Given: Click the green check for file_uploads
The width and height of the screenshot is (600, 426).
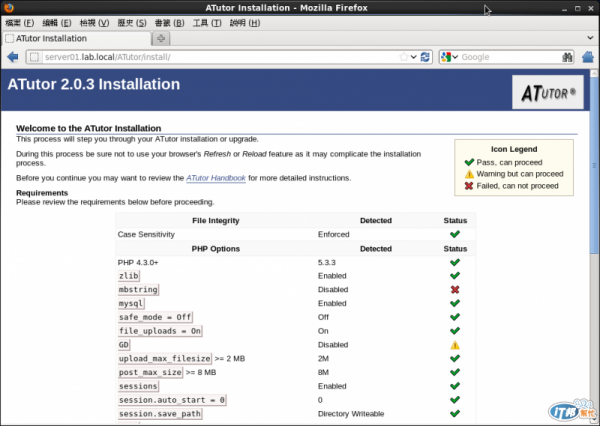Looking at the screenshot, I should click(x=455, y=331).
